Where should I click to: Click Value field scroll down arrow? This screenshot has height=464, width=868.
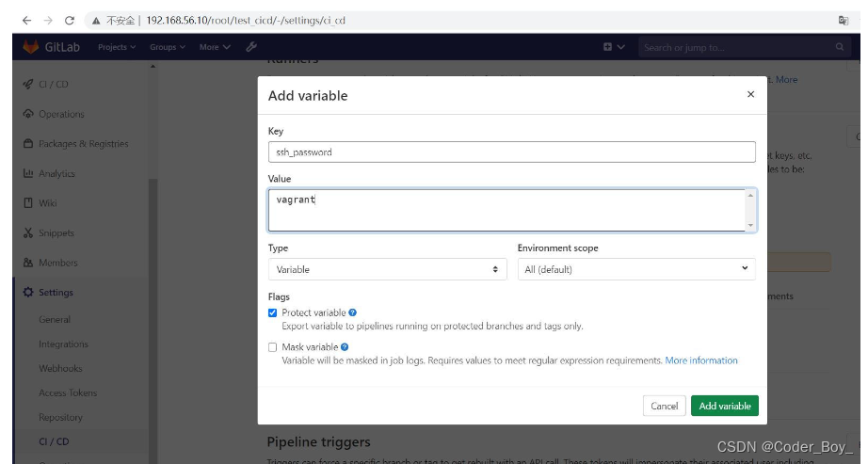coord(750,225)
